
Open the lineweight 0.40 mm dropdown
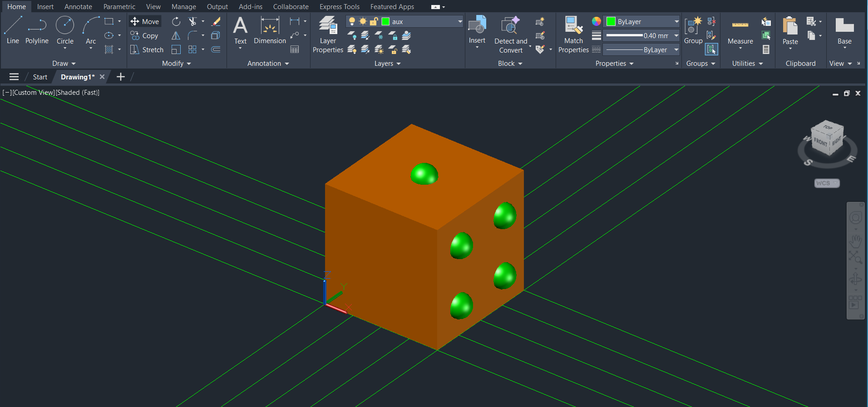676,35
